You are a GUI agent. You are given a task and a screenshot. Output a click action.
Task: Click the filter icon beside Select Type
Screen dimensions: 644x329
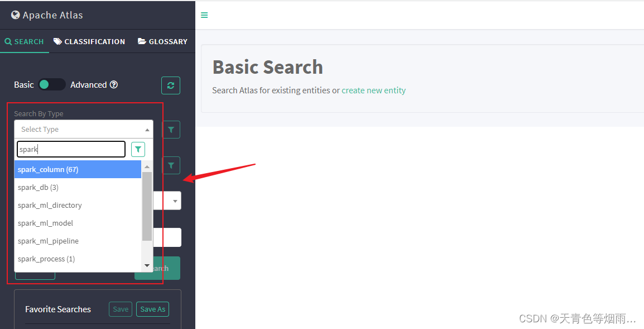[171, 130]
